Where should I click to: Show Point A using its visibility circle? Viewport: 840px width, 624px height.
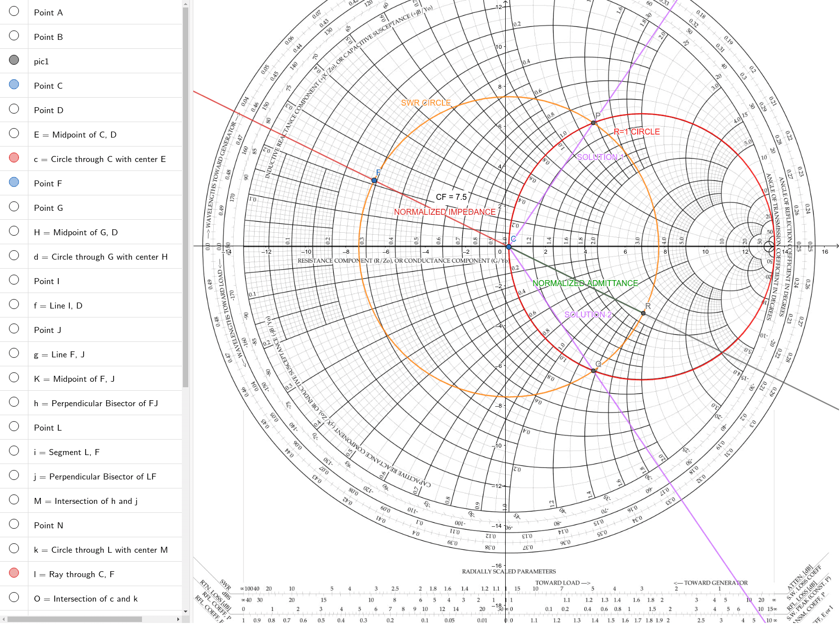pos(14,11)
